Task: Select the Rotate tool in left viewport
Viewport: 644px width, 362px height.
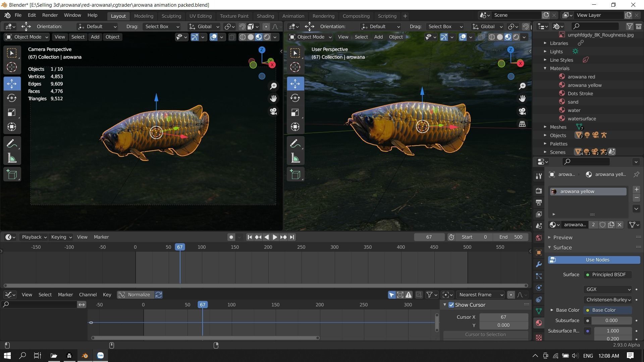Action: [x=12, y=98]
